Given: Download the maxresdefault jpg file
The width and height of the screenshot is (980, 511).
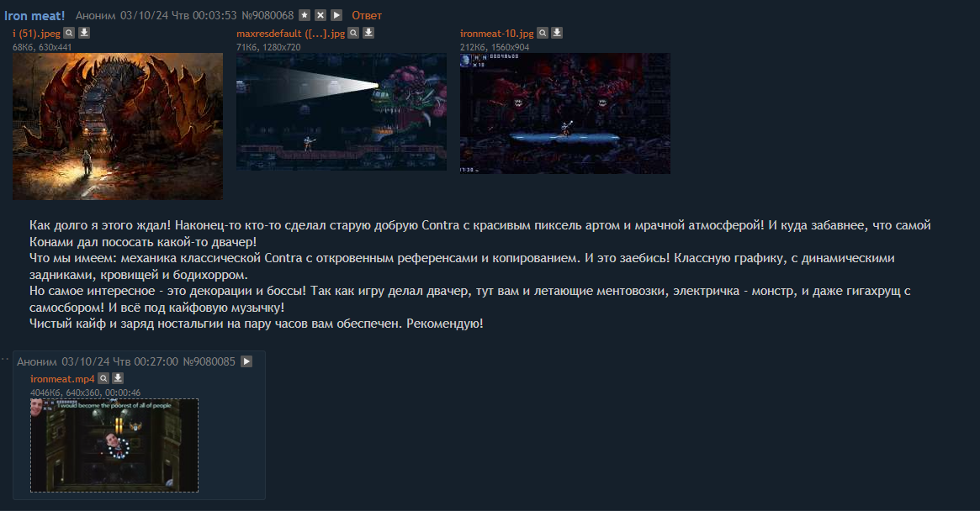Looking at the screenshot, I should pos(368,33).
